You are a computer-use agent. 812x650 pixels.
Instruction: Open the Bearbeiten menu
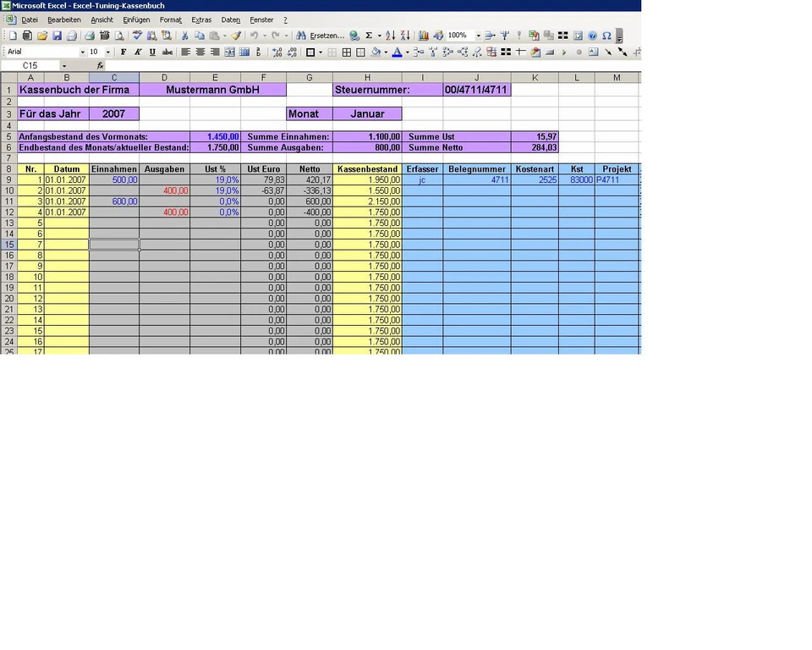click(64, 19)
